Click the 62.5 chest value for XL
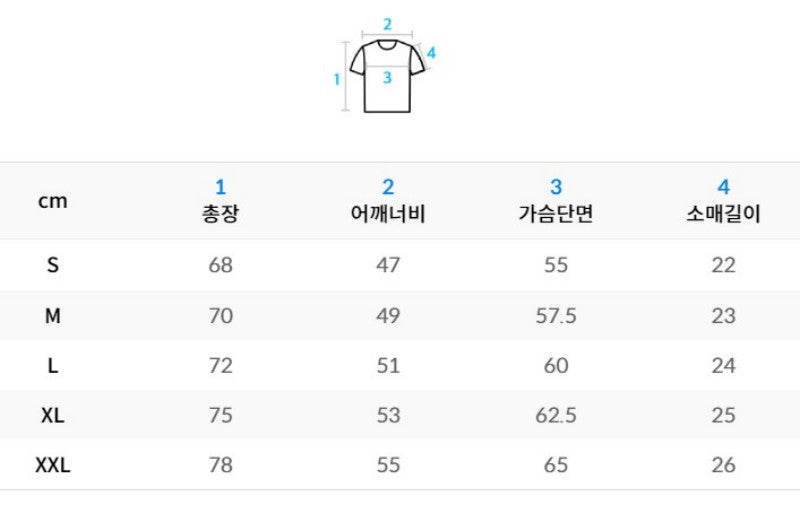800x505 pixels. [556, 416]
